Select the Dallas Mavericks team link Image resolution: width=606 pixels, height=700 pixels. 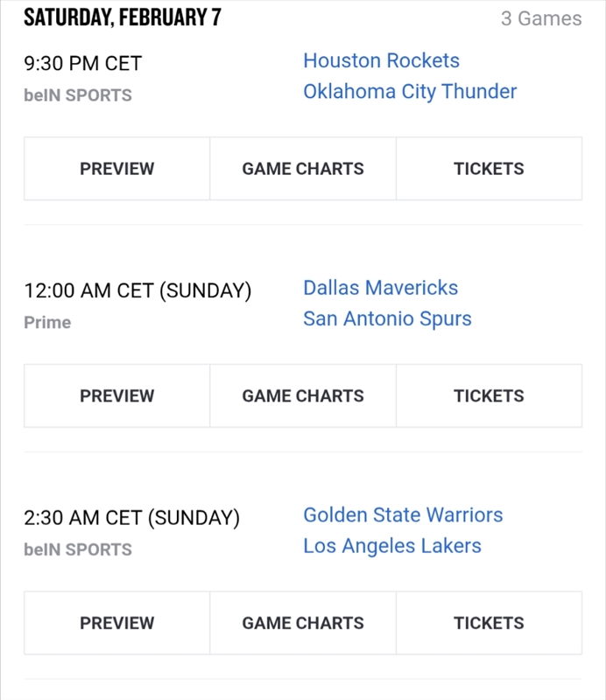(380, 288)
